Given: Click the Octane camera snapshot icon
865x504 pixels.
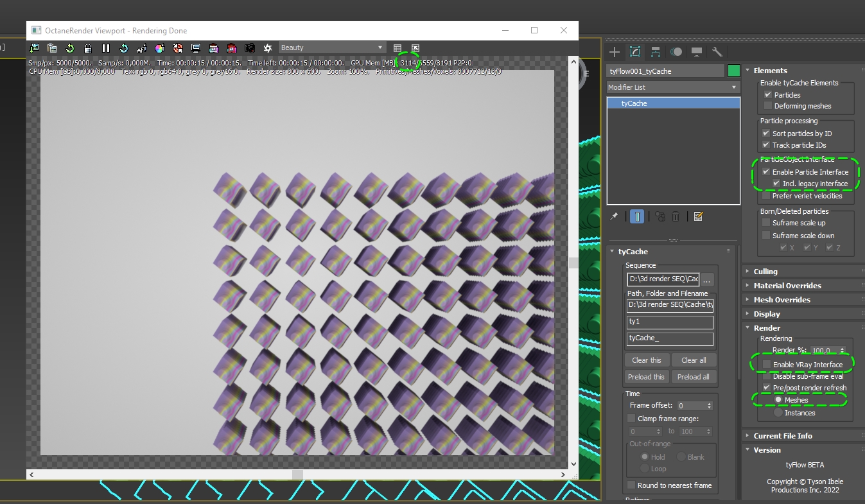Looking at the screenshot, I should tap(250, 48).
